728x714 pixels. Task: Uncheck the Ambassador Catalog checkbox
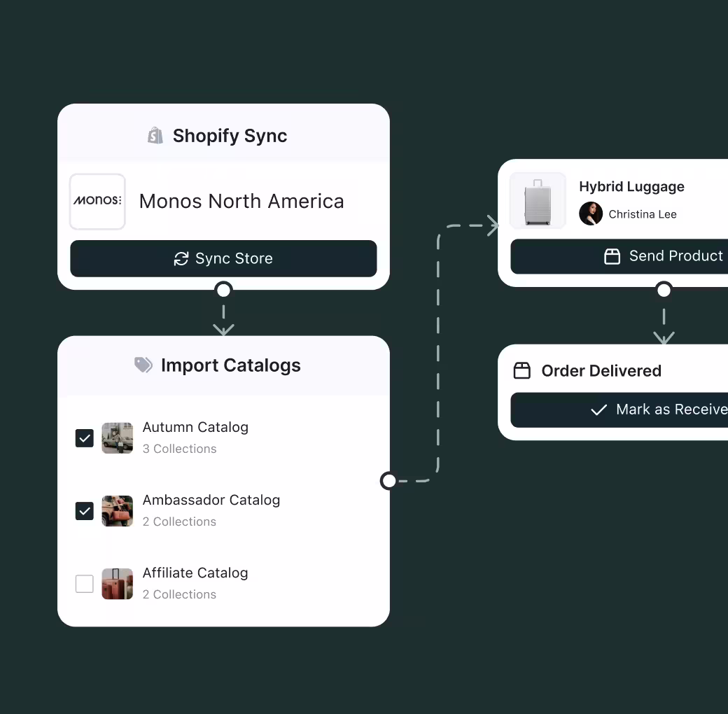(85, 511)
